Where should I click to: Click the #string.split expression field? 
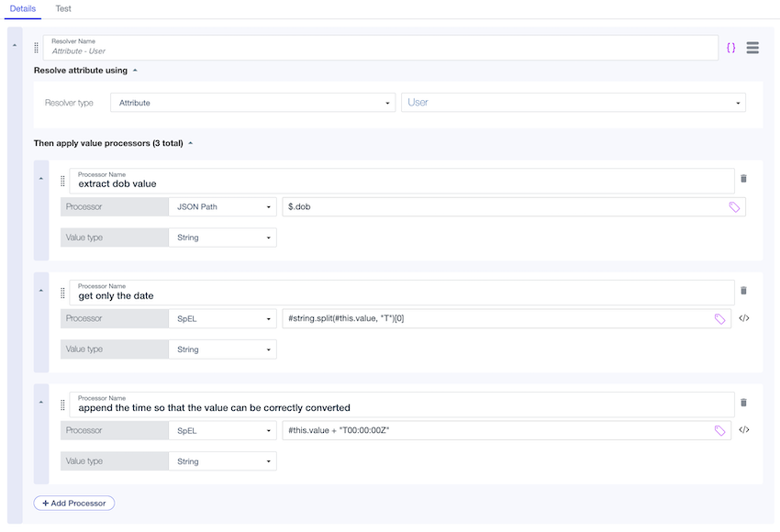[x=507, y=318]
